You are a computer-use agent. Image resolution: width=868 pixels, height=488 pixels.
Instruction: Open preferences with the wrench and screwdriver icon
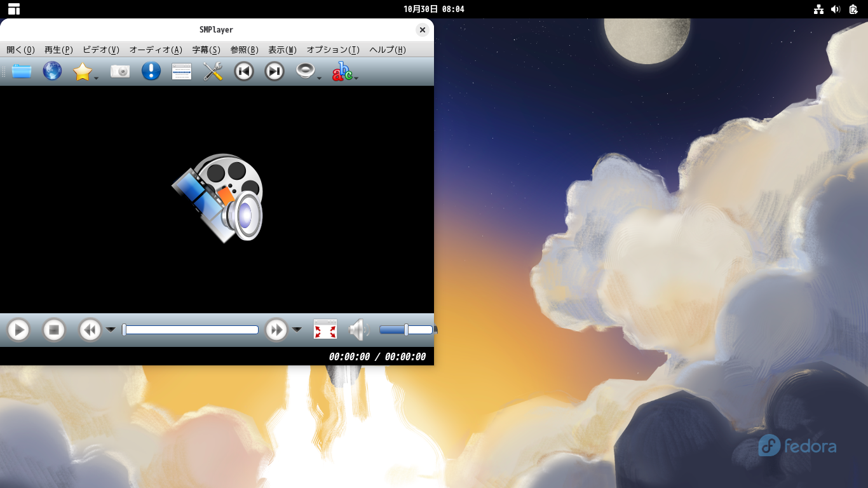(x=213, y=71)
